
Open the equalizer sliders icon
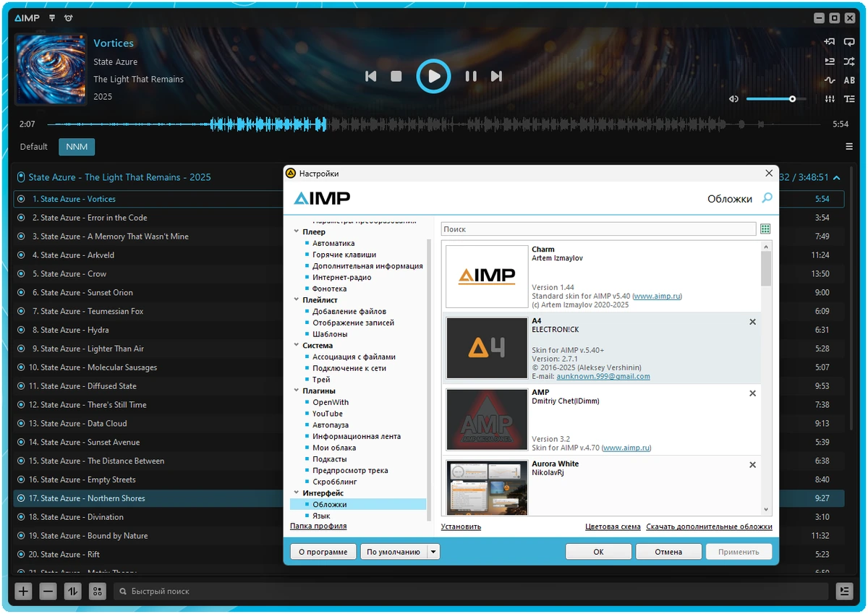coord(830,99)
